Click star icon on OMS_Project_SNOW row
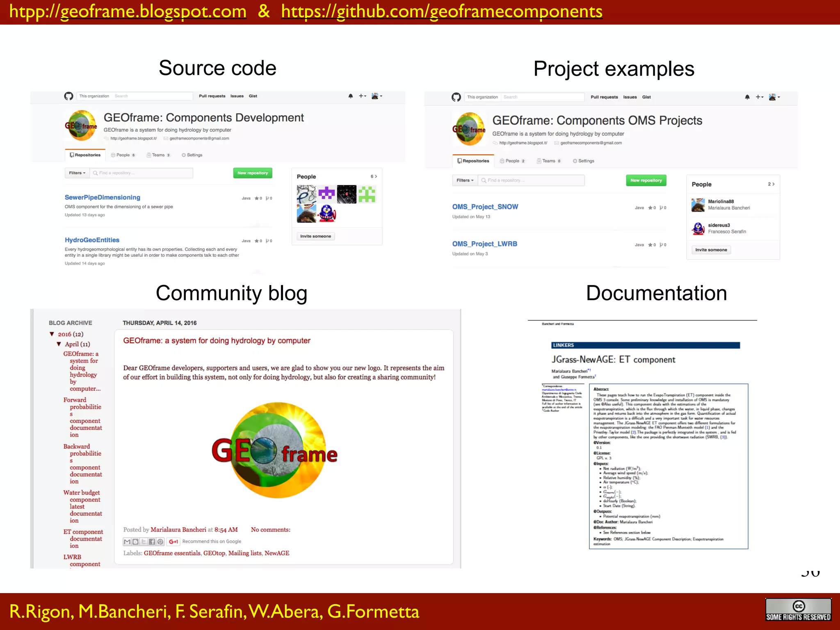 [650, 208]
